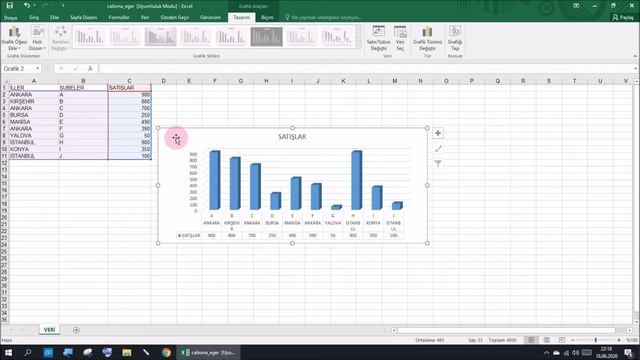Viewport: 640px width, 360px height.
Task: Open File Explorer from taskbar
Action: coord(127,352)
